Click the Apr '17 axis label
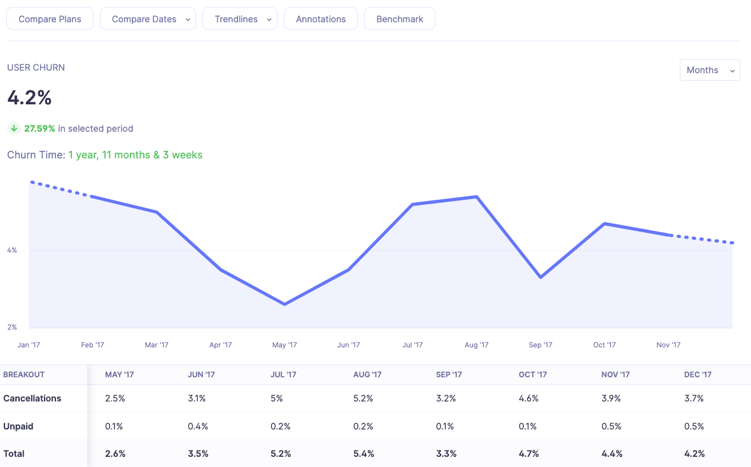 click(x=220, y=345)
